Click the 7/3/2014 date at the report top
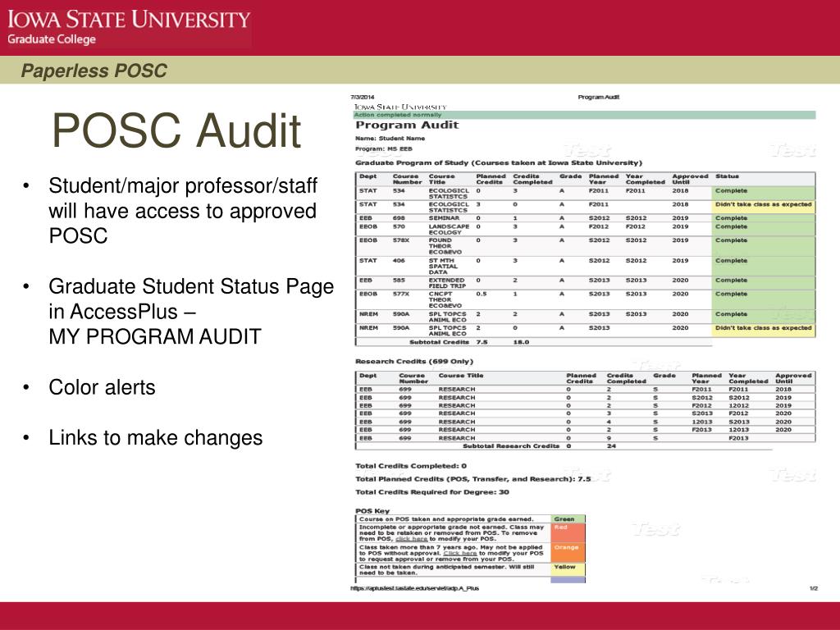The width and height of the screenshot is (840, 630). (362, 97)
